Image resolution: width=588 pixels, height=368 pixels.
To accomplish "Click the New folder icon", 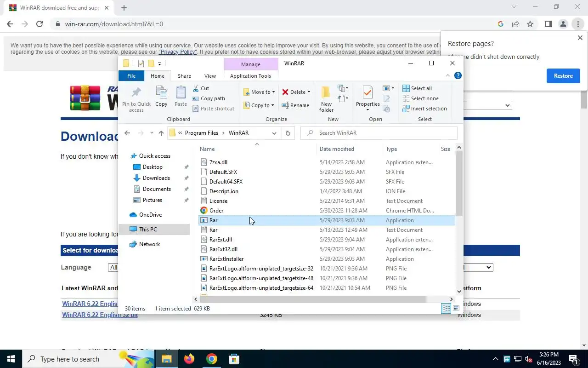I will 326,92.
